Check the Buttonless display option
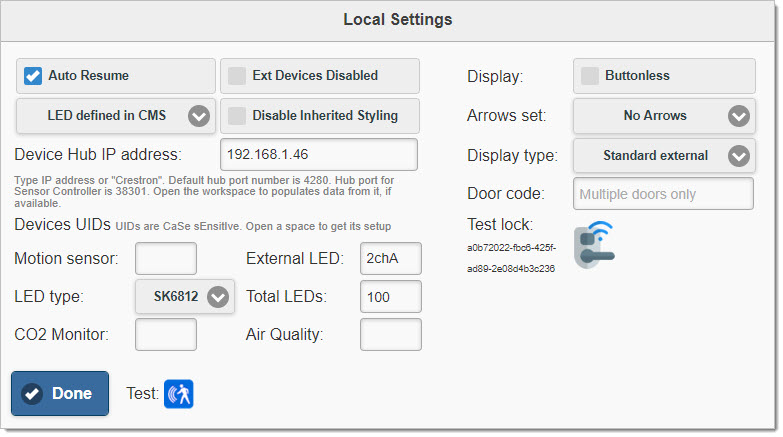Viewport: 783px width, 437px height. pyautogui.click(x=590, y=76)
